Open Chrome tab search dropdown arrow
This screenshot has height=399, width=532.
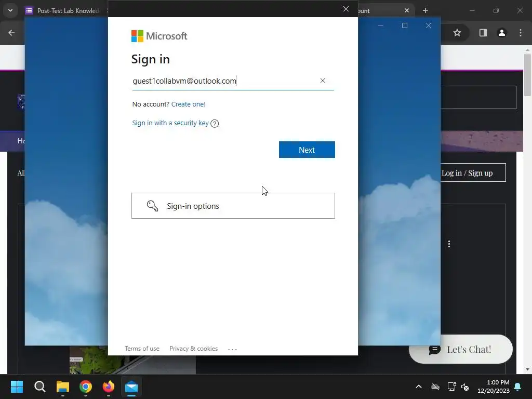(10, 10)
